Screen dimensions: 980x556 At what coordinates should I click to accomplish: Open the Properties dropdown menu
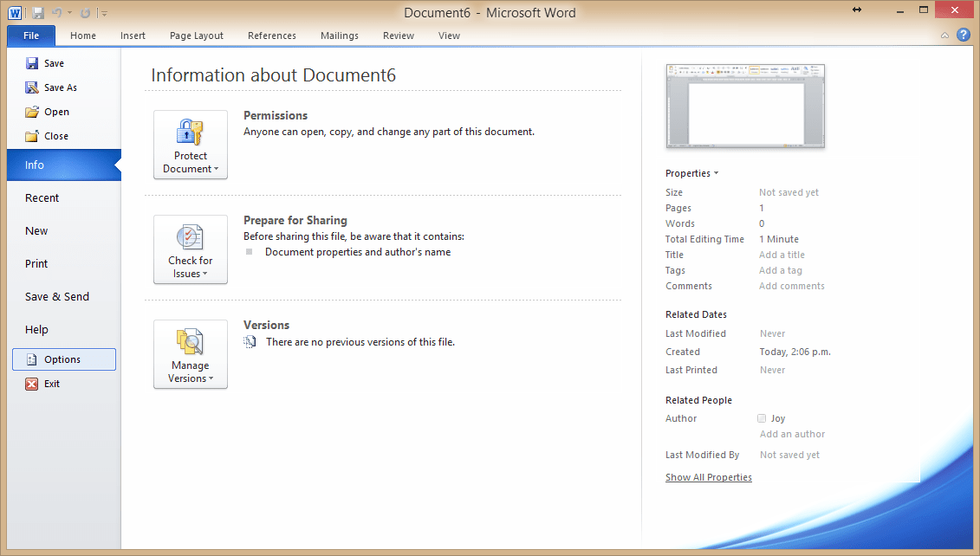(x=691, y=173)
